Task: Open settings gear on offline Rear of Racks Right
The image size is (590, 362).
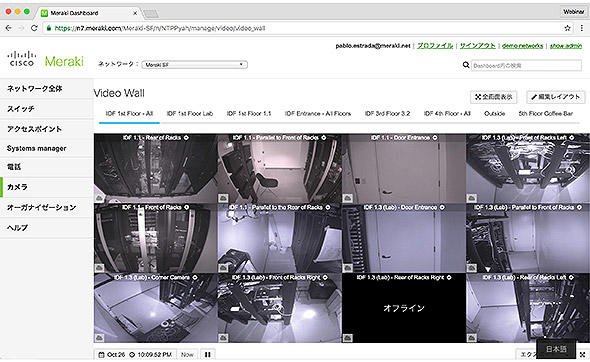Action: tap(449, 277)
